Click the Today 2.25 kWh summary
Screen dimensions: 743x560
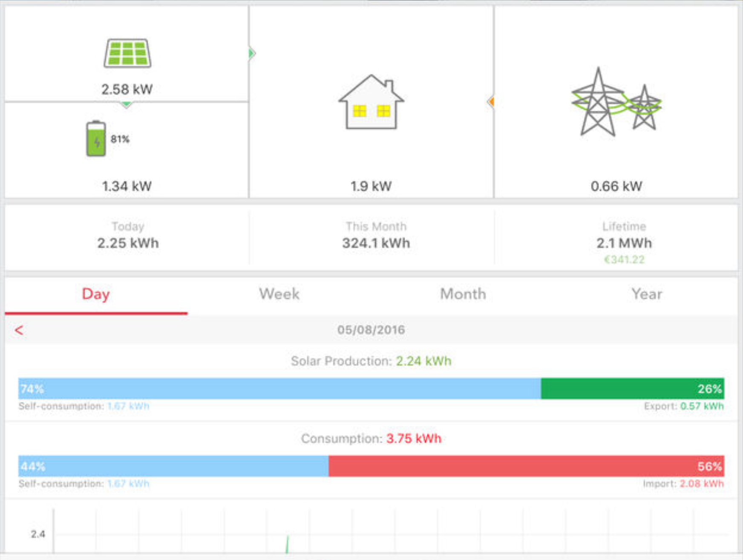click(x=128, y=236)
